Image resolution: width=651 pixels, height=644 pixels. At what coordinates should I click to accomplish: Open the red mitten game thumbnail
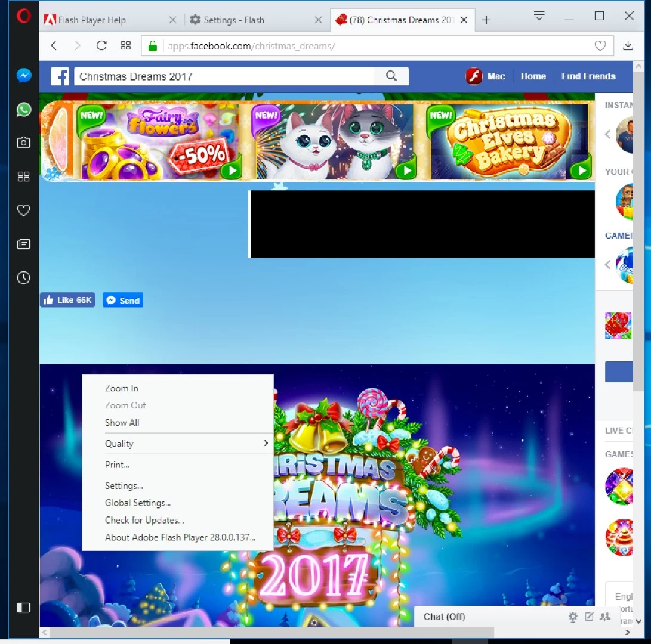[x=618, y=326]
